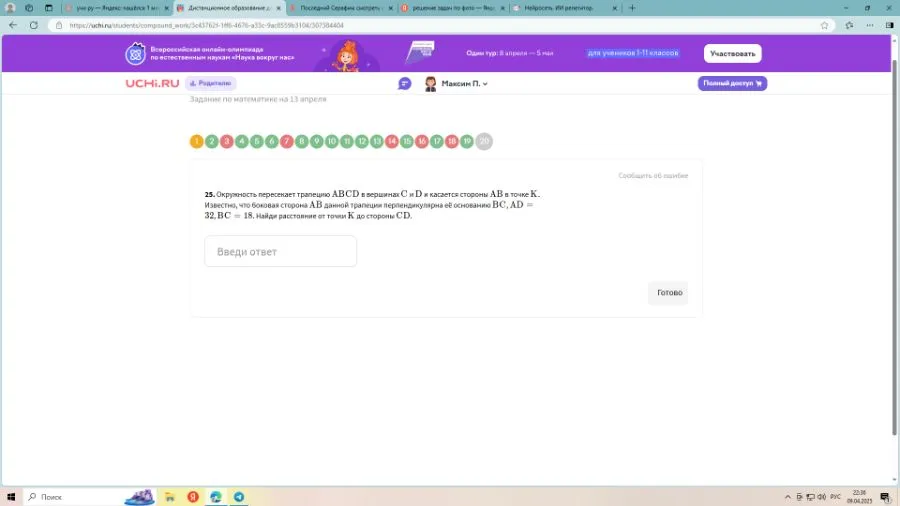The width and height of the screenshot is (900, 506).
Task: Open File Explorer from taskbar
Action: coord(170,497)
